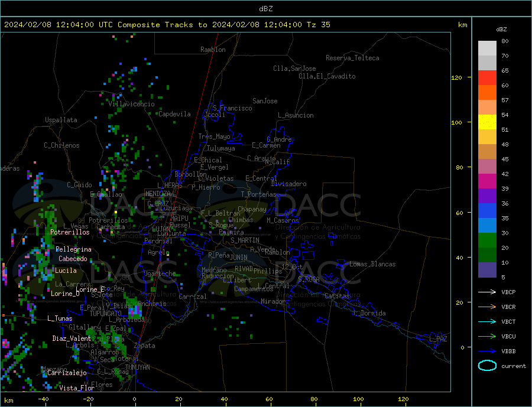The image size is (532, 407).
Task: Click the Lucila label
Action: [x=66, y=271]
